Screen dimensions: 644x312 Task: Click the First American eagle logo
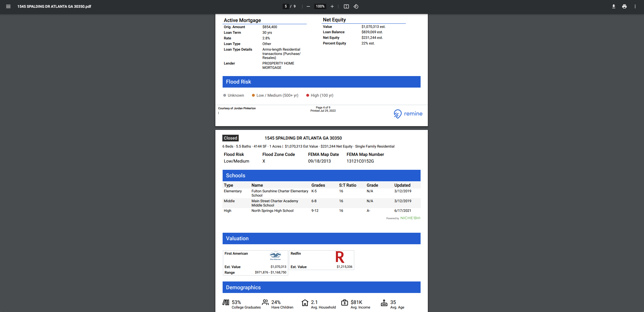point(275,256)
